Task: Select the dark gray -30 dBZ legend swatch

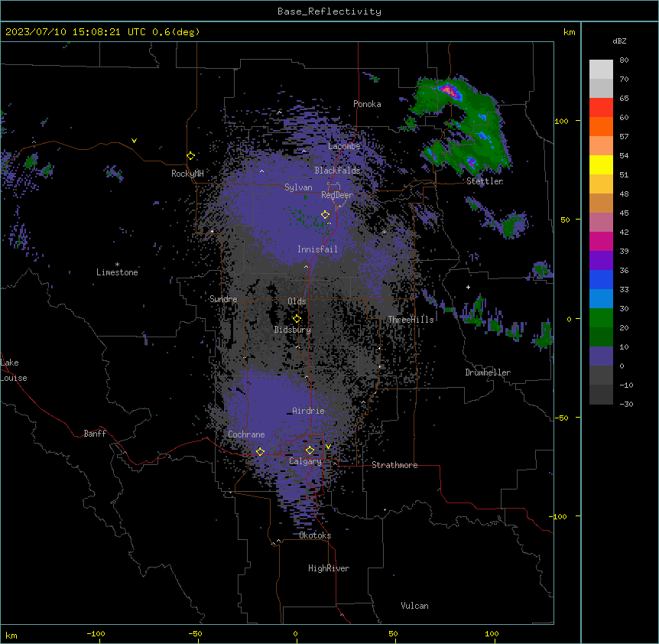Action: click(x=601, y=395)
